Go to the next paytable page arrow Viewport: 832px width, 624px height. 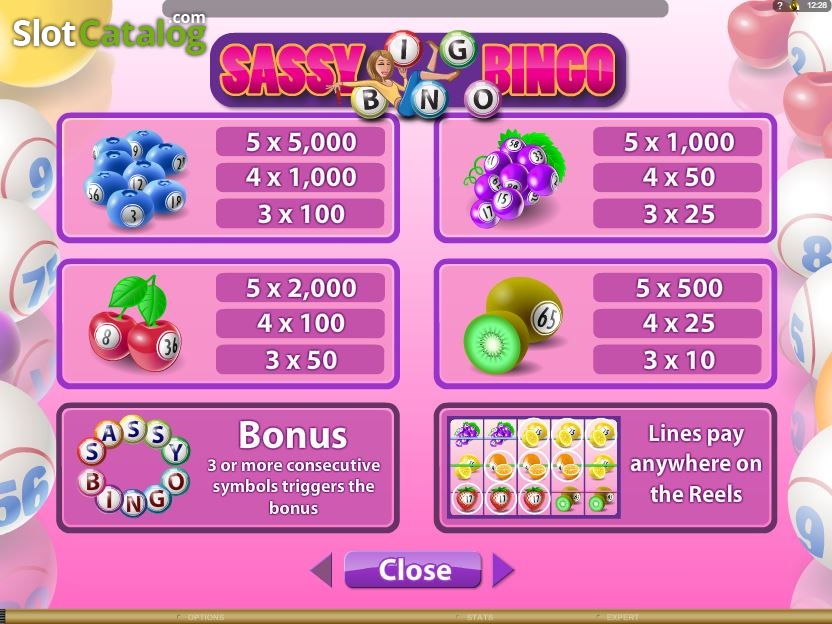(503, 570)
